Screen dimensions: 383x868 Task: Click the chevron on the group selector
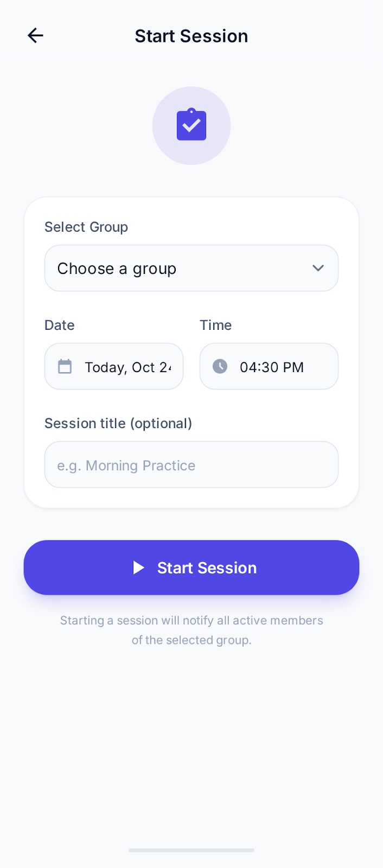pos(318,268)
